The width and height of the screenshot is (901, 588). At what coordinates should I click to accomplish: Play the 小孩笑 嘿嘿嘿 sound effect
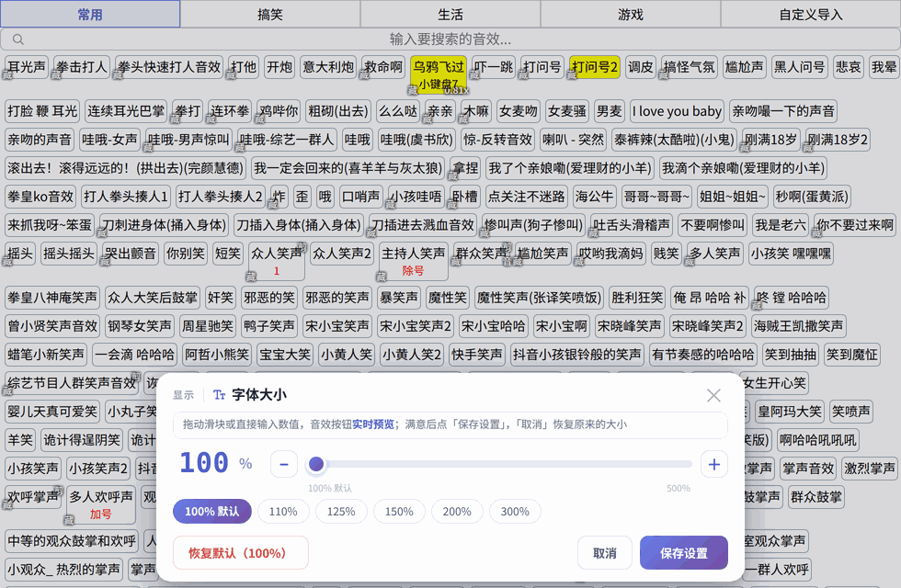pos(791,254)
